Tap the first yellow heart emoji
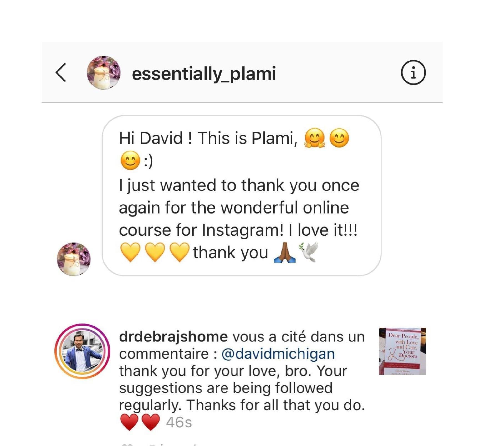 click(130, 252)
